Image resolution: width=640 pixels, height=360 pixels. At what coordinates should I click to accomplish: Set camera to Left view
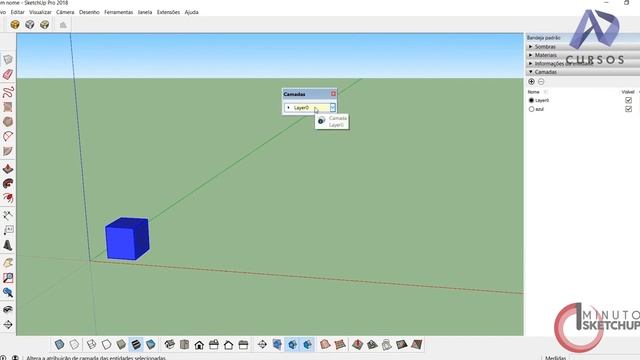pos(243,344)
